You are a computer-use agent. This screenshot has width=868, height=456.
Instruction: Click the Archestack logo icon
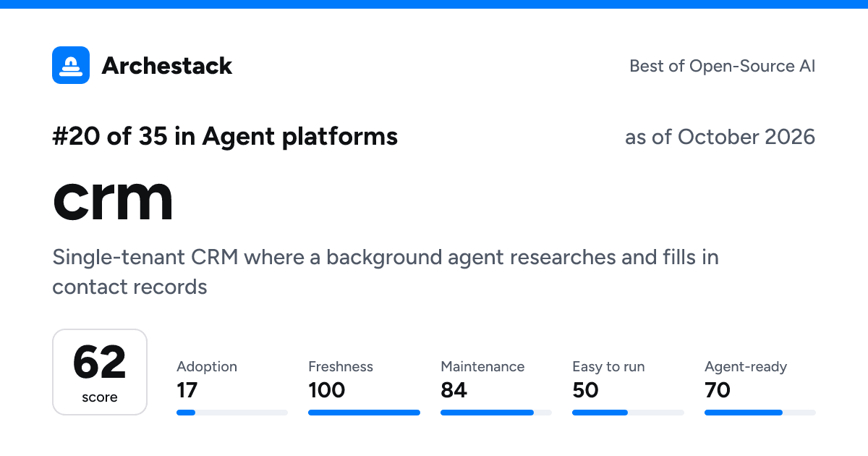(71, 65)
